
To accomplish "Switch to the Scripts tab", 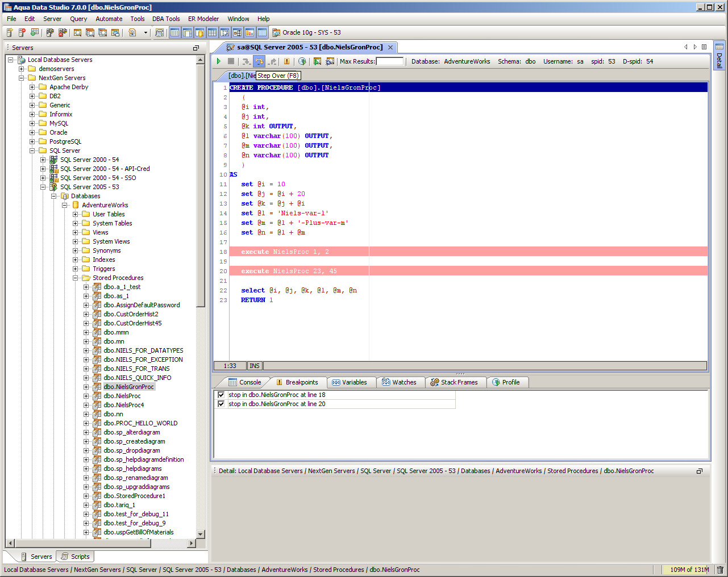I will click(75, 557).
